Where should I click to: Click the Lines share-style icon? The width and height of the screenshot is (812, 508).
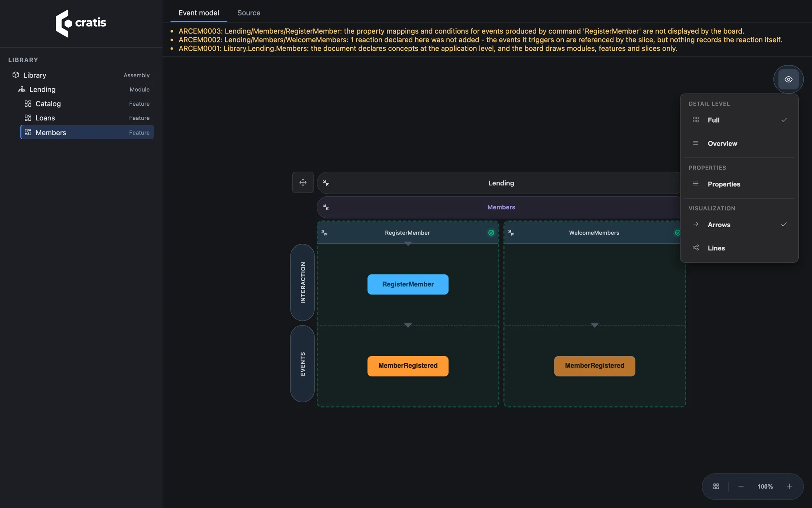click(696, 248)
